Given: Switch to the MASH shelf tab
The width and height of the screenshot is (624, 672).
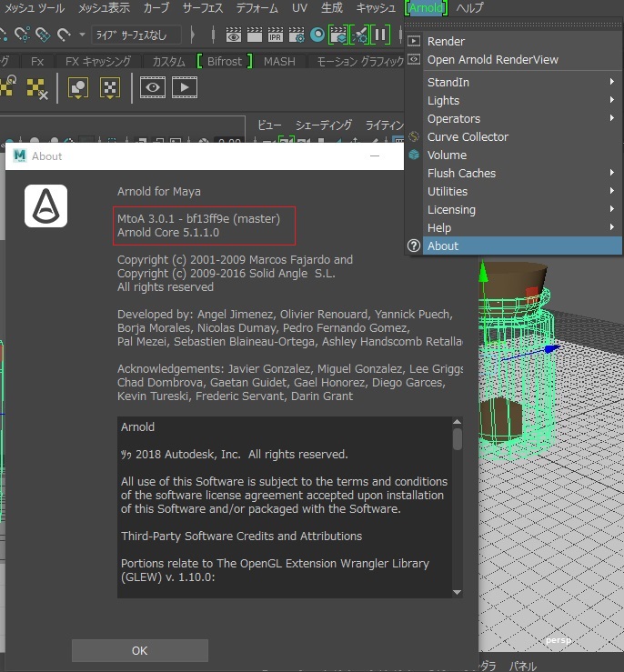Looking at the screenshot, I should 279,62.
